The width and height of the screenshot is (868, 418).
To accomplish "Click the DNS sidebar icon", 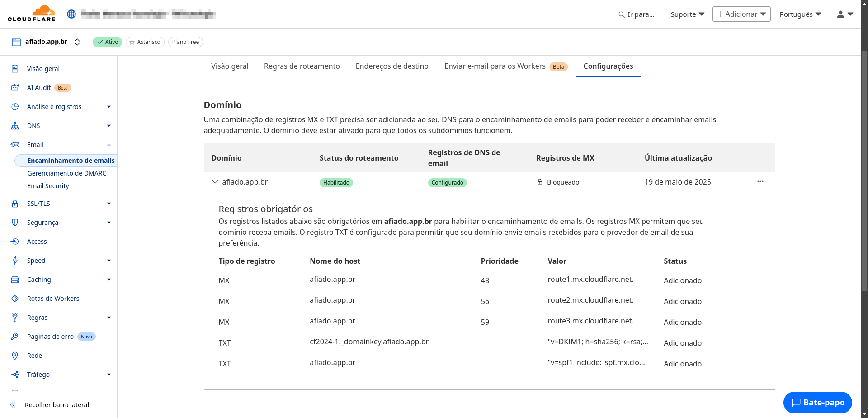I will click(15, 126).
